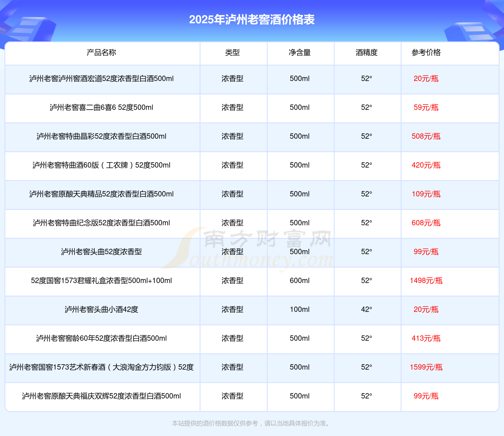Image resolution: width=504 pixels, height=436 pixels.
Task: Click the "1599元/瓶" price
Action: 426,367
